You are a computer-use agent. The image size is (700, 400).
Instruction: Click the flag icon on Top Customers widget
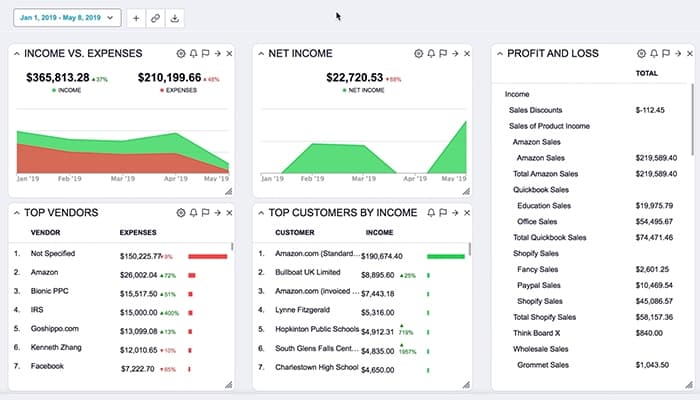tap(442, 213)
